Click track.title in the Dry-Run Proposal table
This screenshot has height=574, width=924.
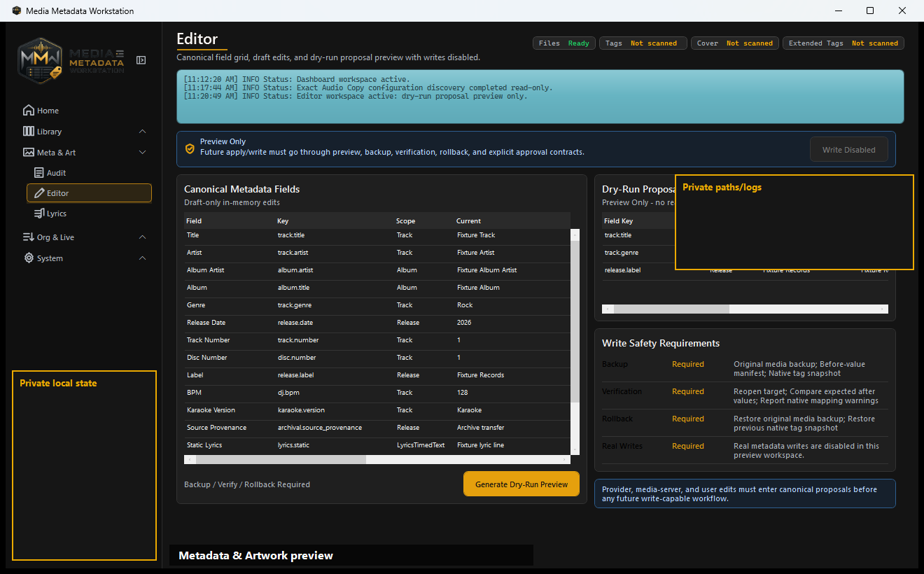pos(618,235)
